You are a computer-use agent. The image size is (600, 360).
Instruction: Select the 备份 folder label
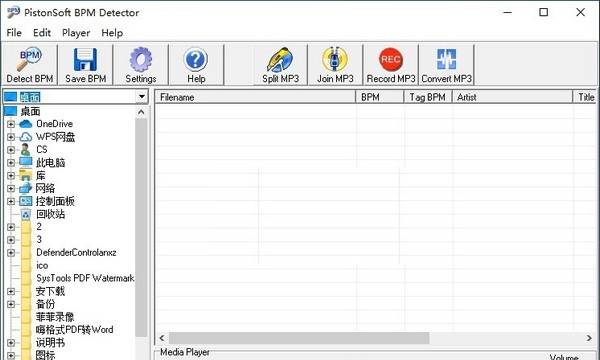[45, 304]
